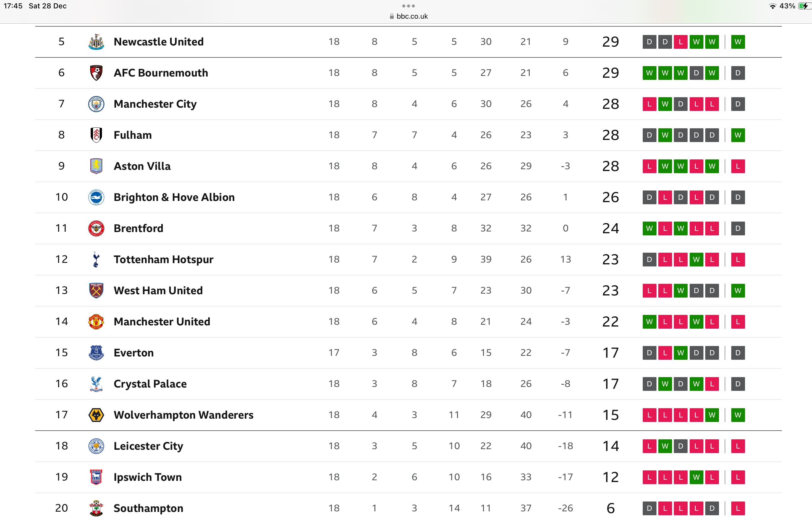Open the Manchester United team link

[x=162, y=322]
